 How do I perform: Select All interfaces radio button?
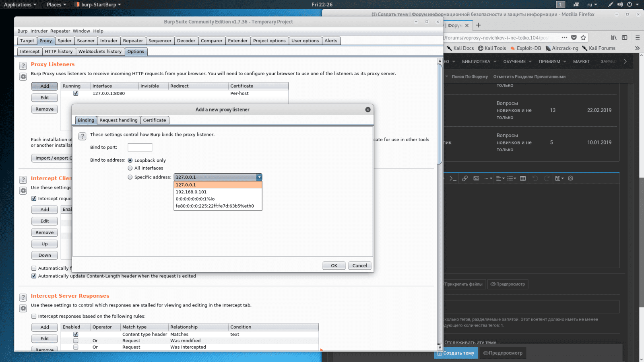pyautogui.click(x=130, y=168)
